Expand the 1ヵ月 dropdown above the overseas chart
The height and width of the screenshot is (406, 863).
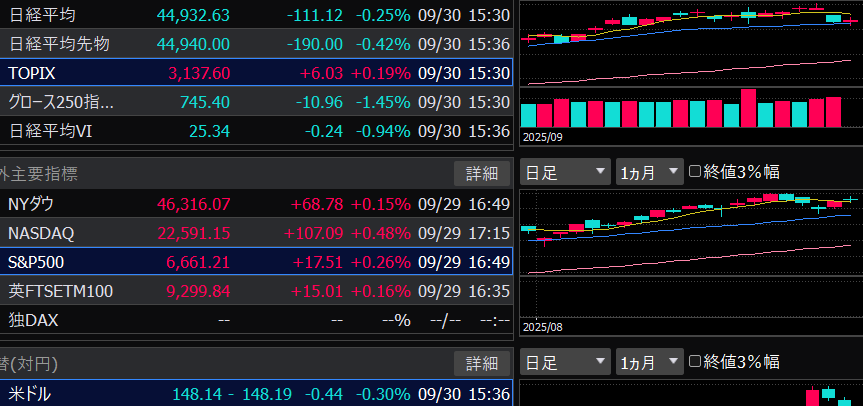click(649, 172)
